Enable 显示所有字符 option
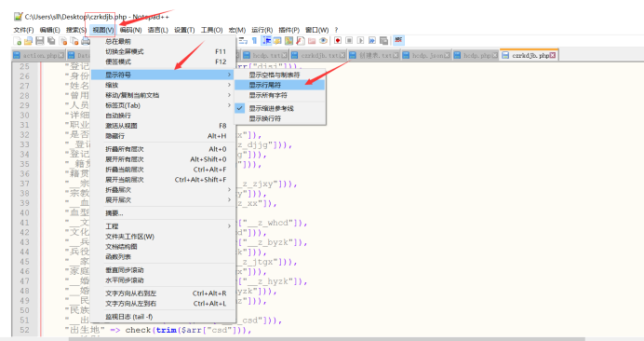The height and width of the screenshot is (341, 644). click(x=280, y=95)
